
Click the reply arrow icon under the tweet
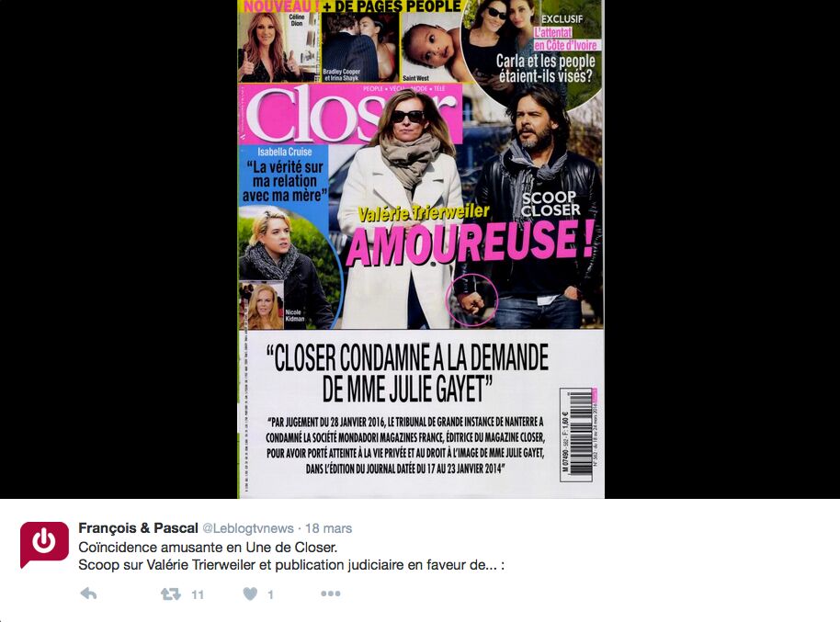[88, 594]
